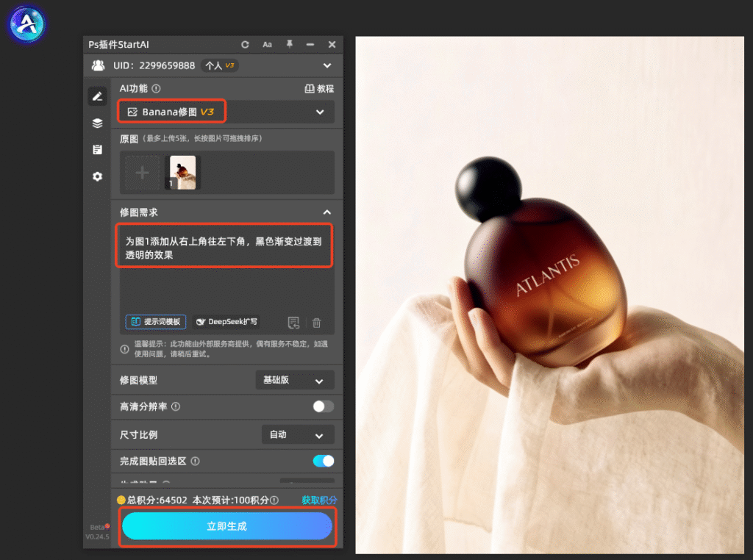This screenshot has height=560, width=753.
Task: Open the 修图模型 基础版 dropdown
Action: coord(295,380)
